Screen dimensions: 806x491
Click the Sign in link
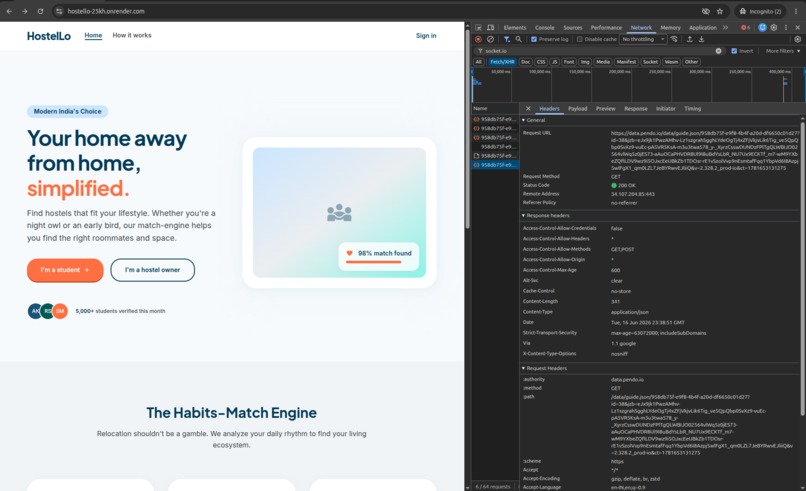[426, 35]
